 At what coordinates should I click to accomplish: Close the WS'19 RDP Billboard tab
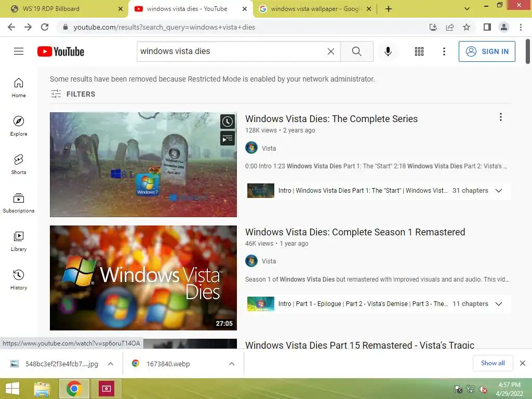click(121, 9)
